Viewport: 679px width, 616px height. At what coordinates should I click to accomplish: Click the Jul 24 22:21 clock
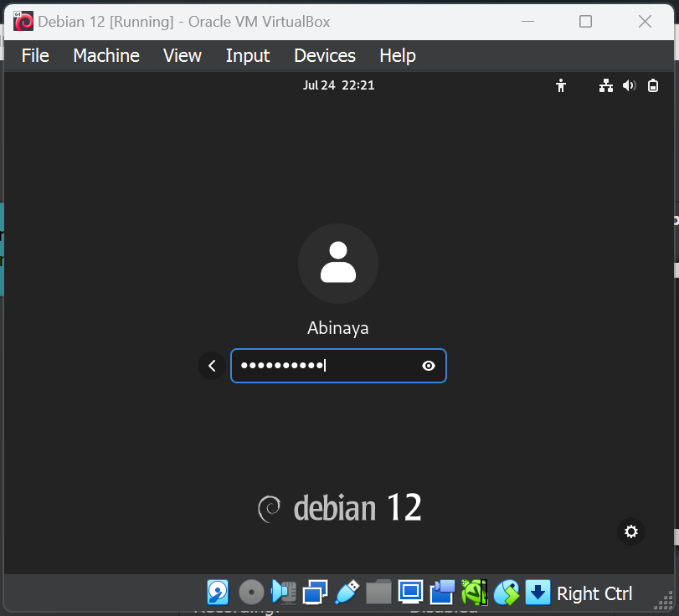coord(338,85)
